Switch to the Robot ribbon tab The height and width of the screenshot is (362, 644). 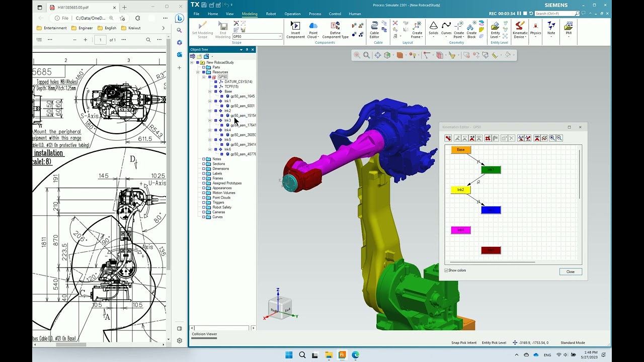271,14
